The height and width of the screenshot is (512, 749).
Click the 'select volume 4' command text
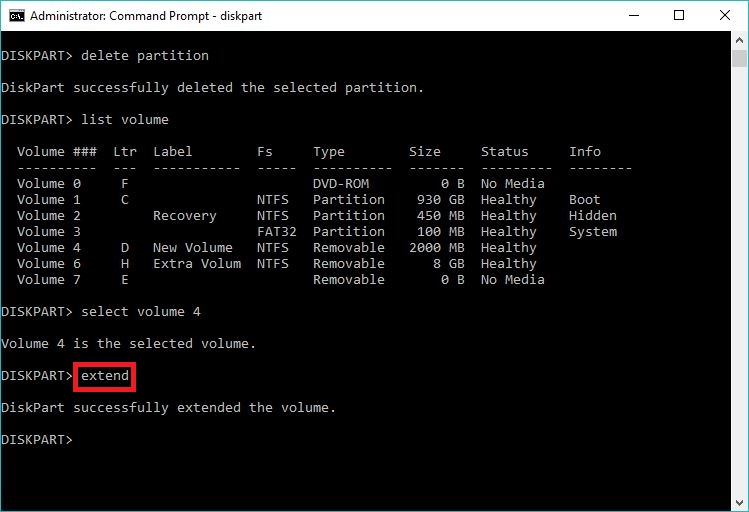(141, 312)
